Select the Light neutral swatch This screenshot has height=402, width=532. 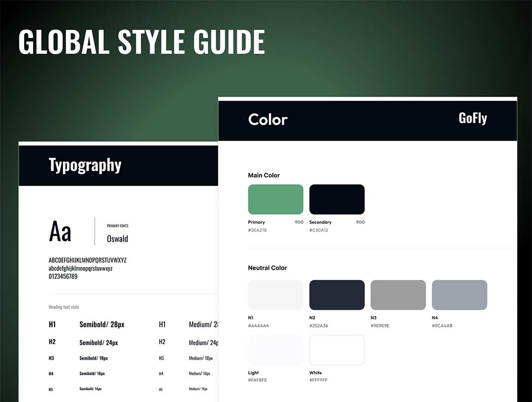pyautogui.click(x=275, y=350)
